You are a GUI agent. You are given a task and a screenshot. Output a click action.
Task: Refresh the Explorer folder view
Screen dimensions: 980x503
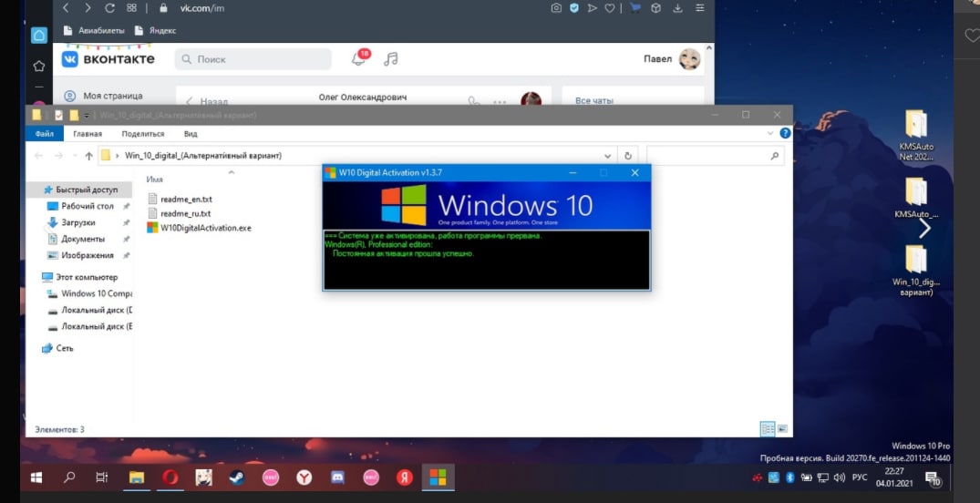click(x=627, y=156)
